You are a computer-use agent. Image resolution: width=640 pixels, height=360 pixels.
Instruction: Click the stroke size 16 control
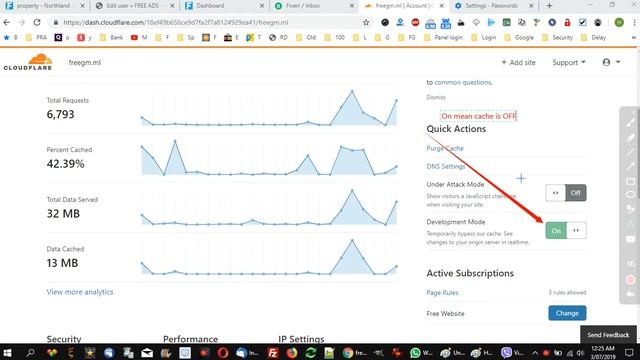pos(630,264)
